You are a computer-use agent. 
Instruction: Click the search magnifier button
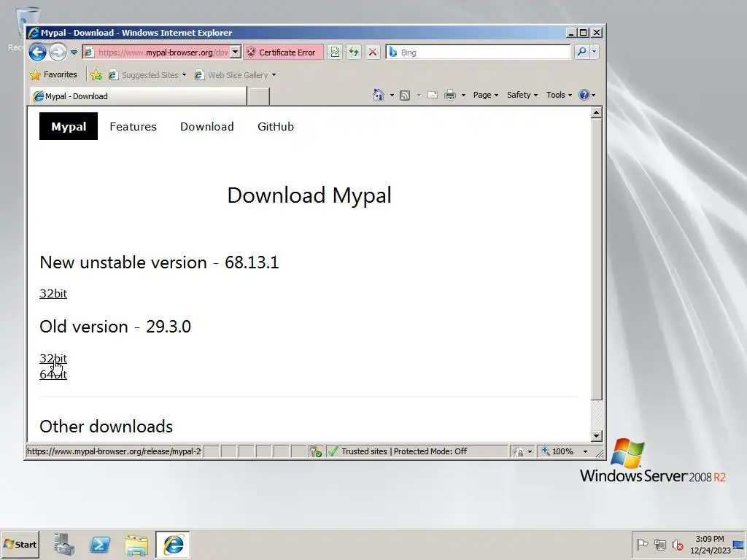581,52
